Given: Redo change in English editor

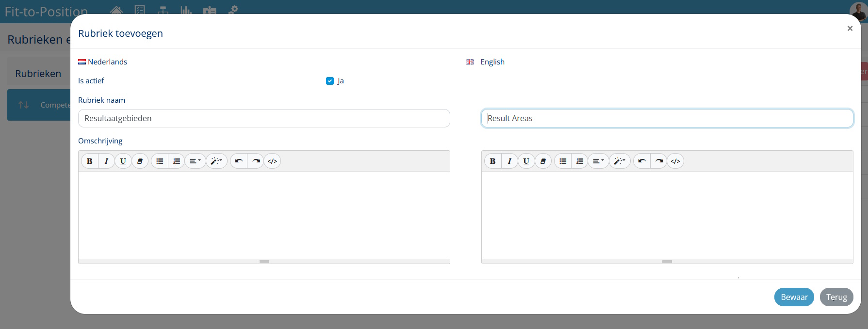Looking at the screenshot, I should [659, 161].
